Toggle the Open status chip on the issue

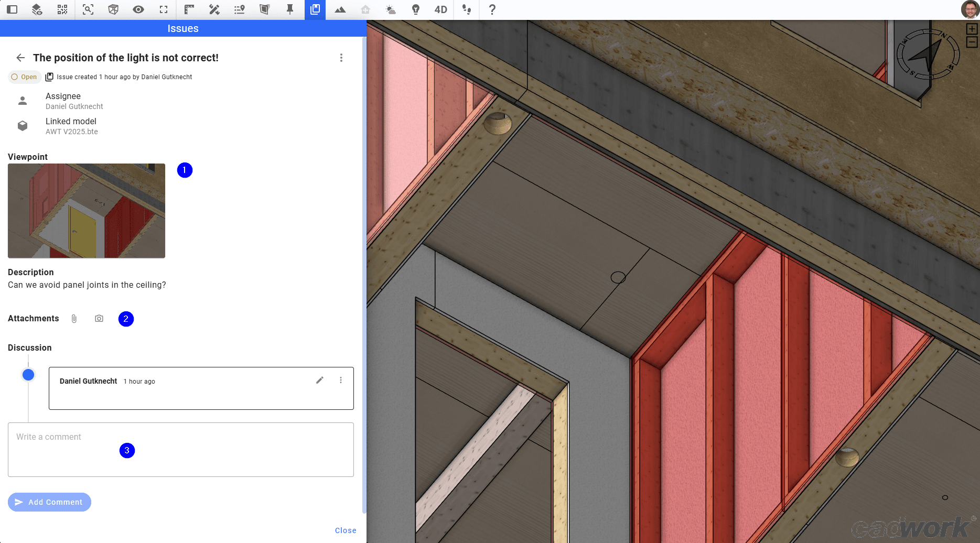click(24, 77)
